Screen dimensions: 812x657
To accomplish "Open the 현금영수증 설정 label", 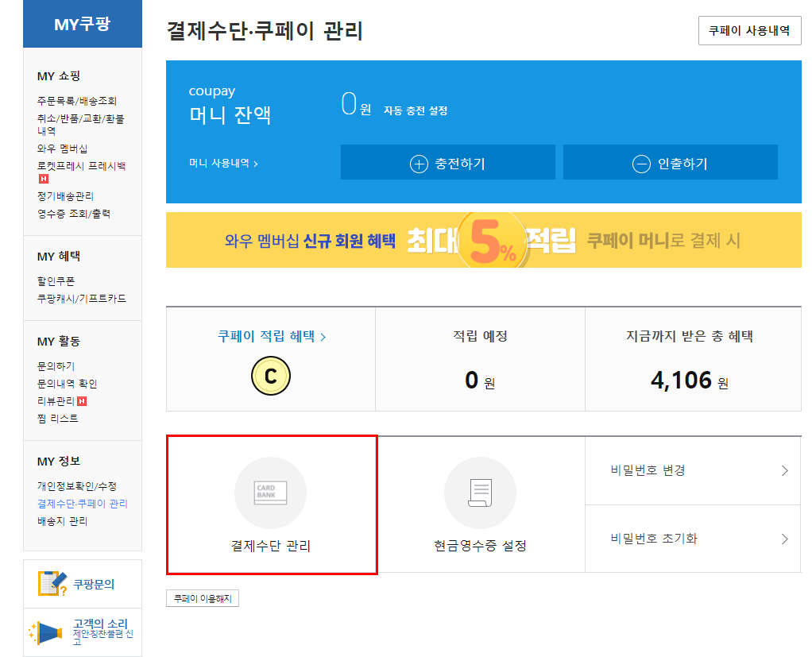I will [x=480, y=546].
